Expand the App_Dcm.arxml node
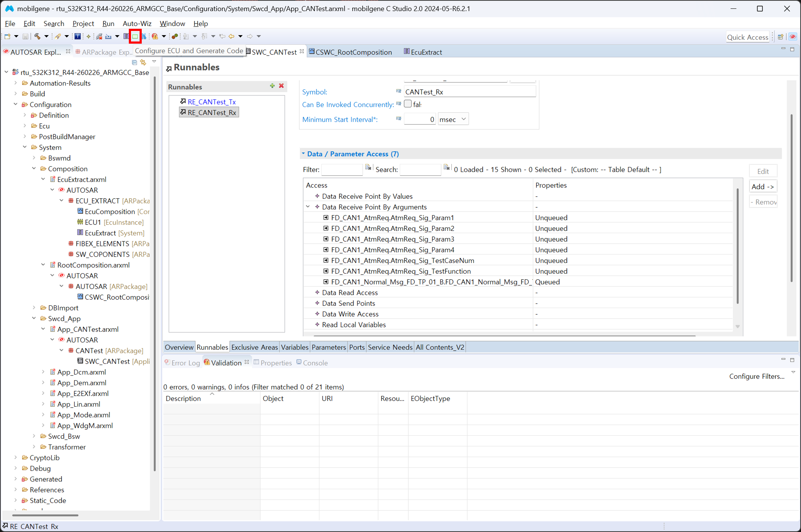 (x=43, y=372)
